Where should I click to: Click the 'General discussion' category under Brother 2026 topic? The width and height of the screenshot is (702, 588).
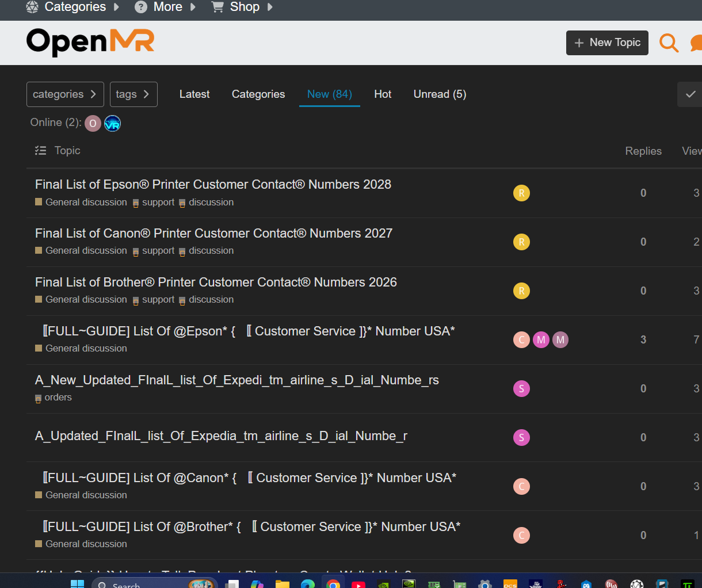86,300
